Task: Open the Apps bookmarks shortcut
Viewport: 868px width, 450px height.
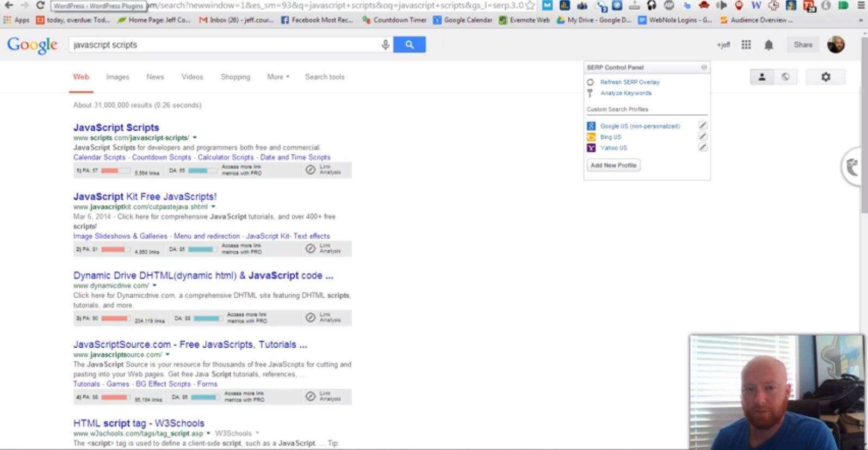Action: 16,20
